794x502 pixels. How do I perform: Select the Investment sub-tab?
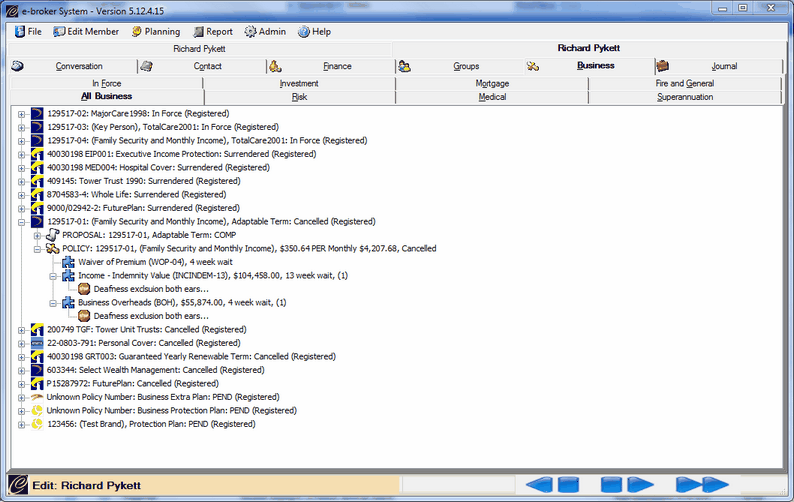[x=299, y=83]
